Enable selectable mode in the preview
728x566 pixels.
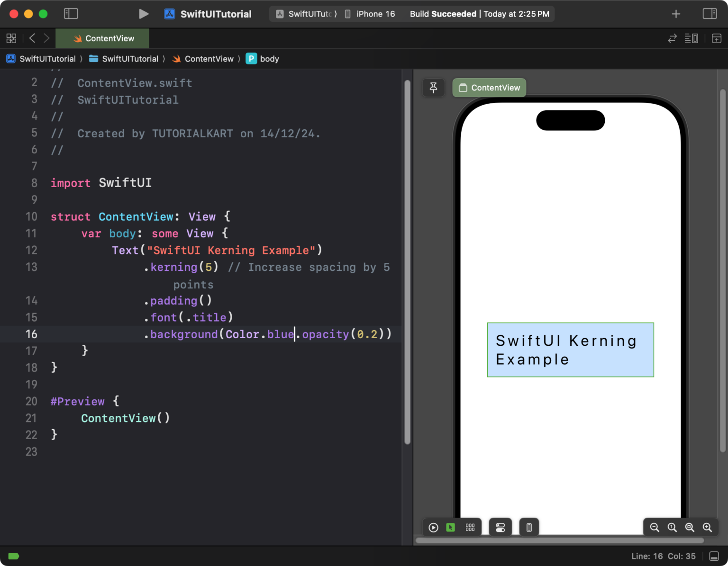[451, 527]
